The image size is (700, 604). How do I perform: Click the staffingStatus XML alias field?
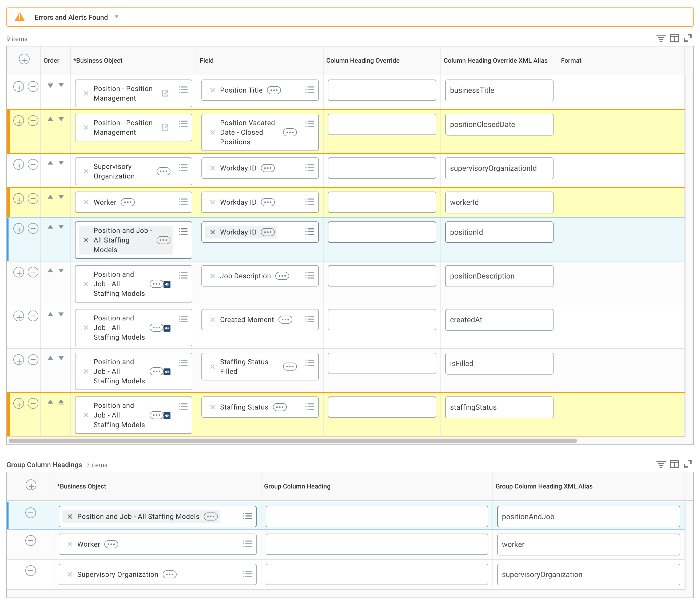[499, 407]
